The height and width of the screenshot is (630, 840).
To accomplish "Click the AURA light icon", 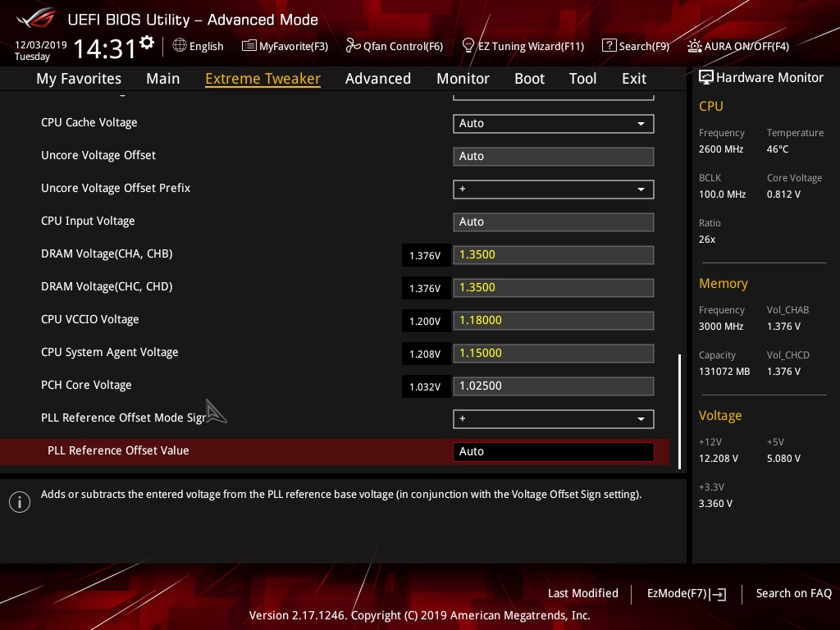I will click(694, 46).
